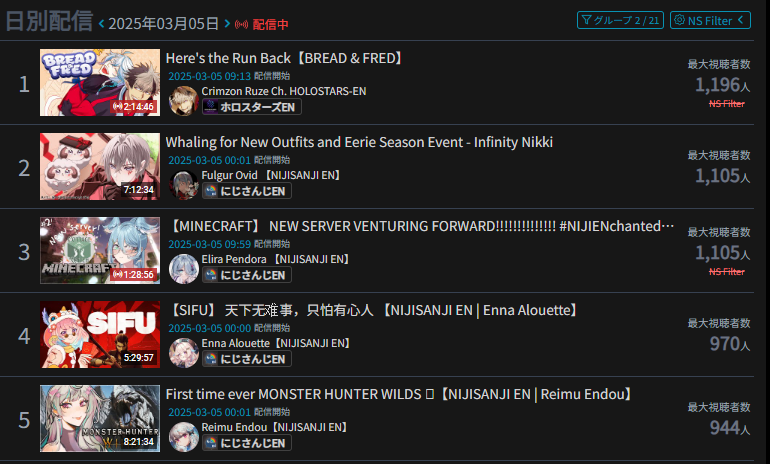Viewport: 770px width, 464px height.
Task: Open Enna Alouette channel avatar
Action: 184,353
